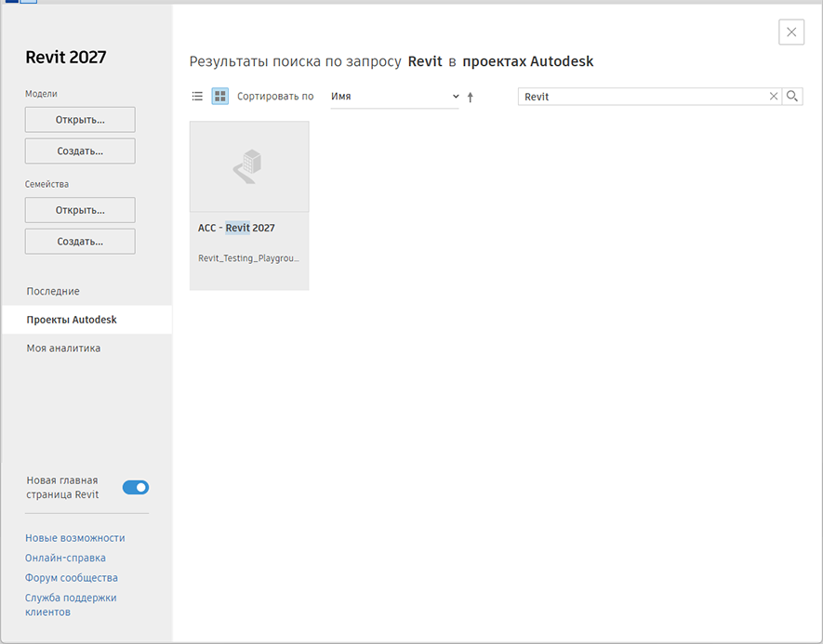The height and width of the screenshot is (644, 823).
Task: Open the Новые возможности link
Action: point(75,538)
